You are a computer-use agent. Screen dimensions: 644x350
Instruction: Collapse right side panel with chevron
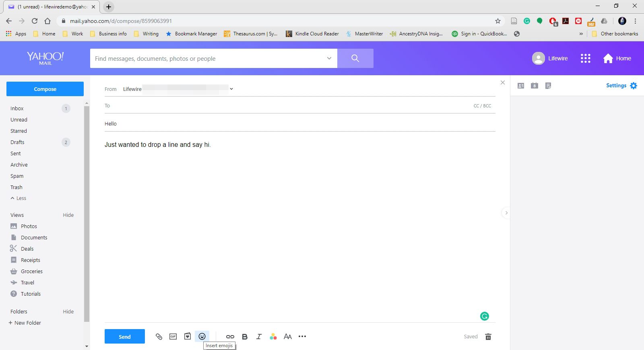click(x=506, y=212)
